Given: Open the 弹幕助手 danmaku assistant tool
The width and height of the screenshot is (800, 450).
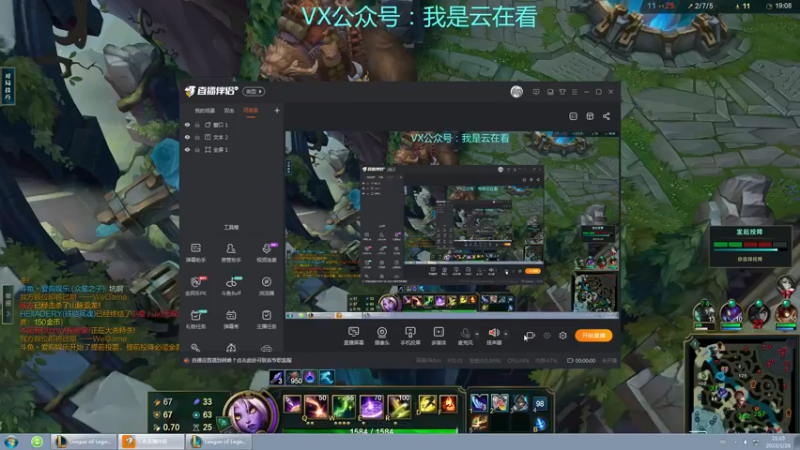Looking at the screenshot, I should [x=196, y=253].
